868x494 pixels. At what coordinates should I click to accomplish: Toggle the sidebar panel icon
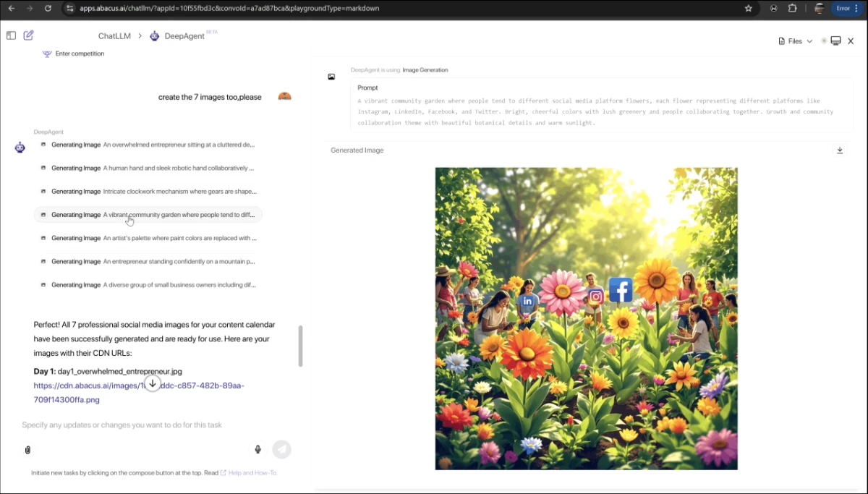point(11,35)
